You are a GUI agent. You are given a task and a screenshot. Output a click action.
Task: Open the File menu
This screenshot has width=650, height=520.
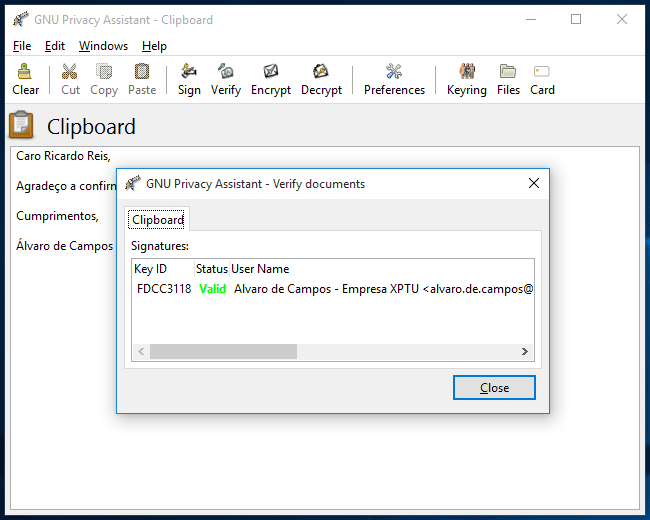[22, 46]
